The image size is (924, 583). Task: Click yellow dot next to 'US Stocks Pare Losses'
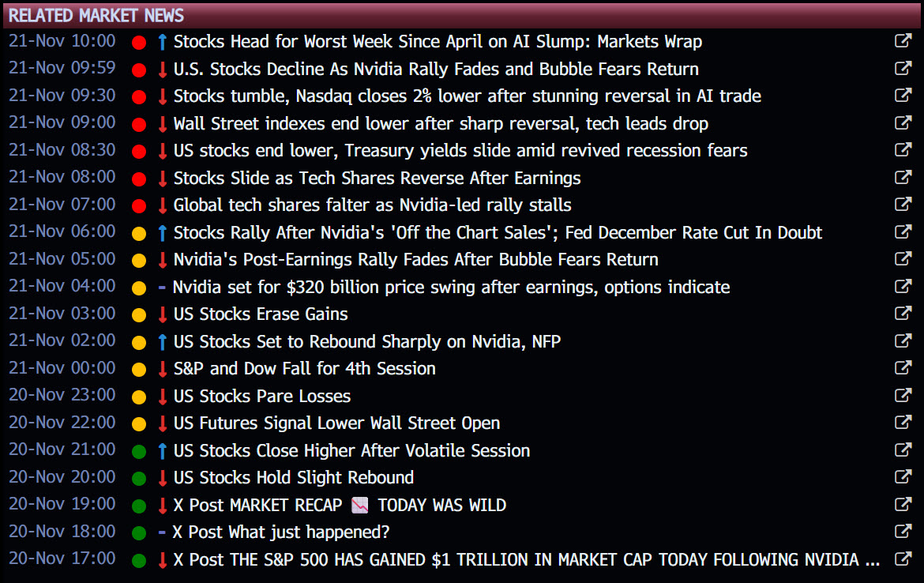140,397
